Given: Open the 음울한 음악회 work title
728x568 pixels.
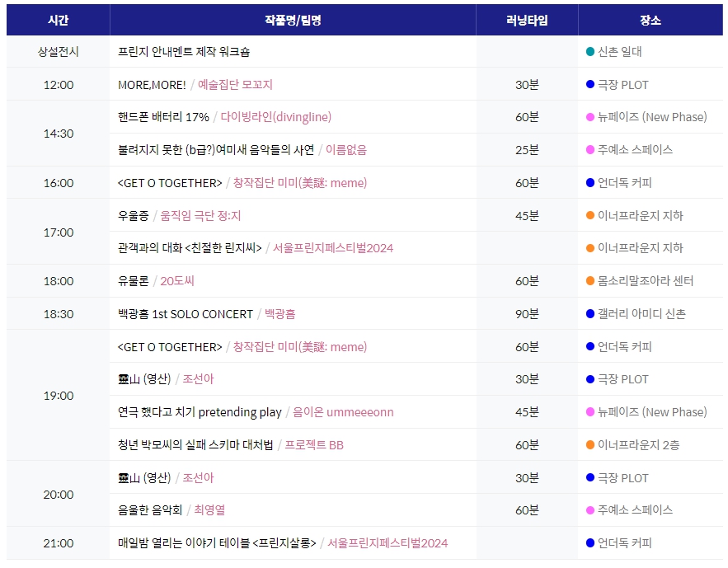Looking at the screenshot, I should [x=150, y=510].
